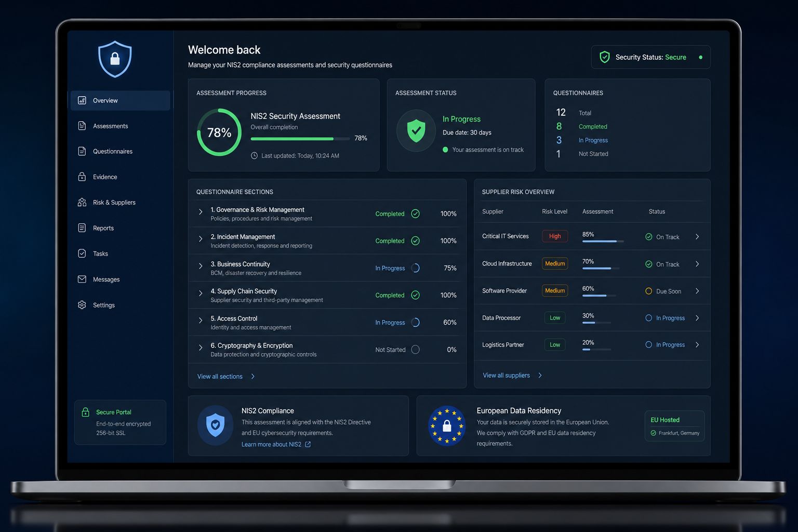Expand the Access Control section

click(201, 321)
